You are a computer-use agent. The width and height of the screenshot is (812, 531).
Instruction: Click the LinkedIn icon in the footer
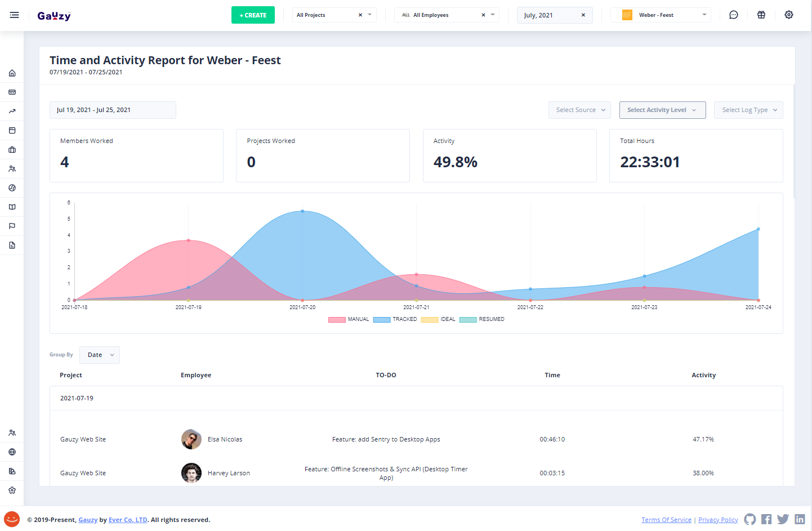pos(800,519)
